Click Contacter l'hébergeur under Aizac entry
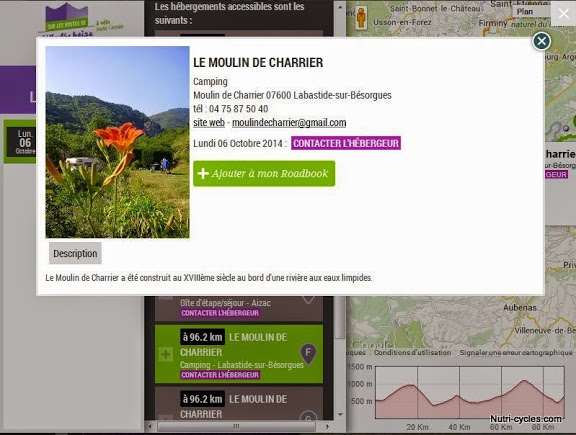The image size is (576, 435). pos(220,313)
